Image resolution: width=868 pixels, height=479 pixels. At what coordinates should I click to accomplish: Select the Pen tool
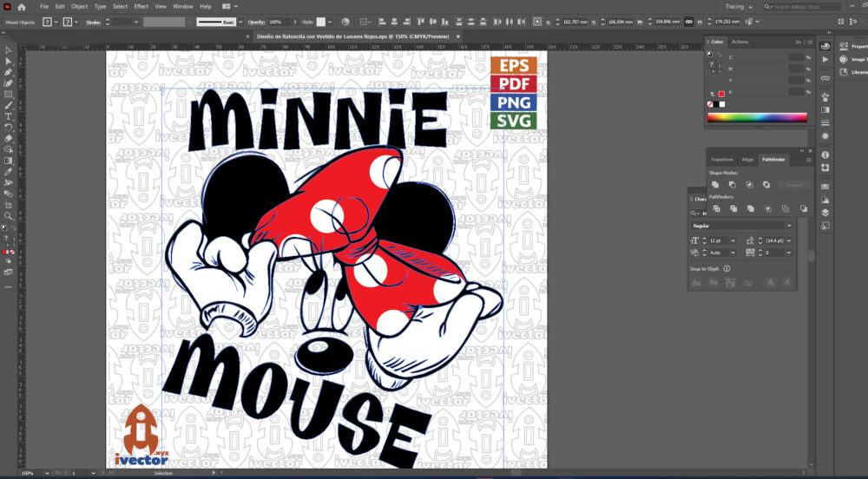tap(9, 73)
